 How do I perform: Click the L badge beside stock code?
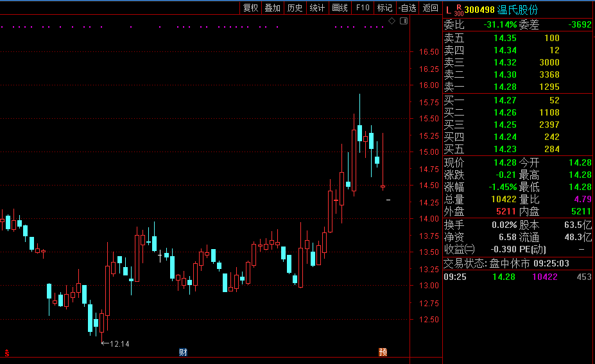[448, 10]
